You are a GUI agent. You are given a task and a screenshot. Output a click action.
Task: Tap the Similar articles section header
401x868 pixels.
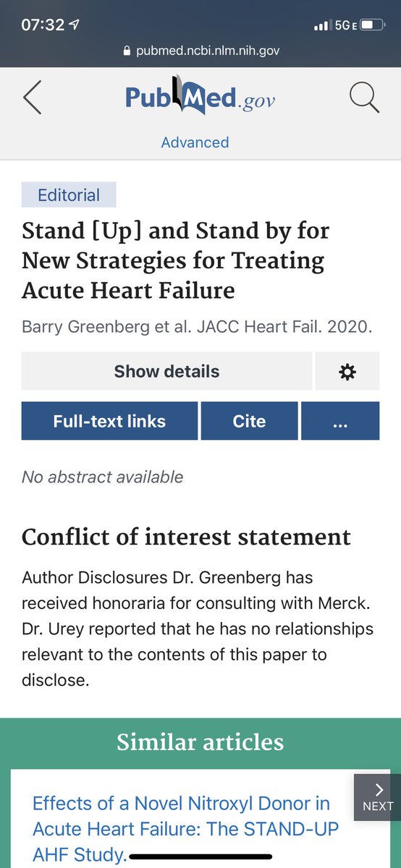(x=200, y=741)
